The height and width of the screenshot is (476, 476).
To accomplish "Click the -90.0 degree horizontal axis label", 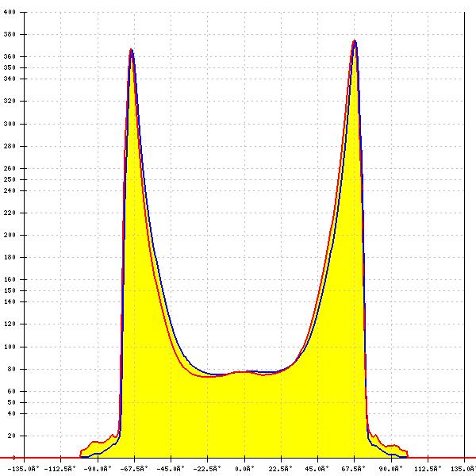I will point(97,469).
